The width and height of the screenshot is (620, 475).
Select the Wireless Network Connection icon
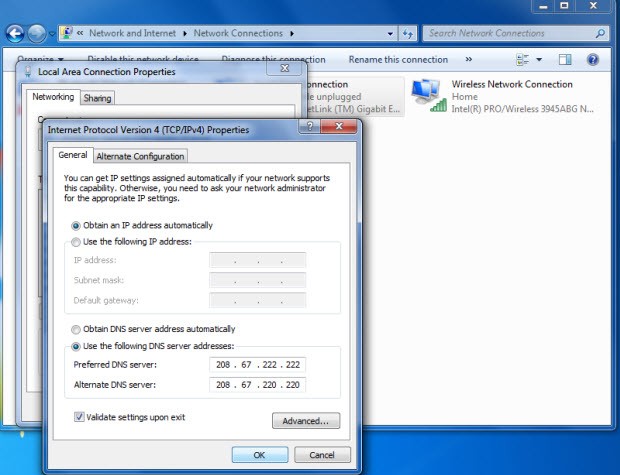(430, 95)
